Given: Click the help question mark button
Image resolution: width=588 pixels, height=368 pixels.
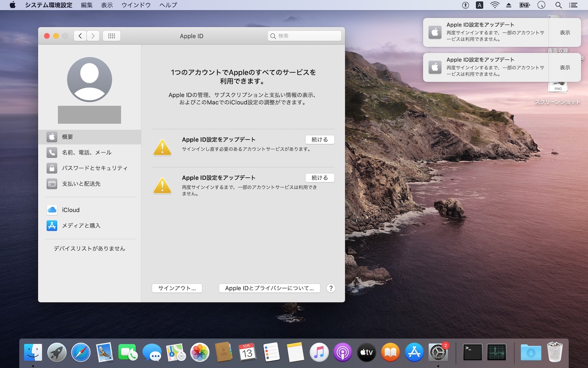Looking at the screenshot, I should tap(331, 288).
